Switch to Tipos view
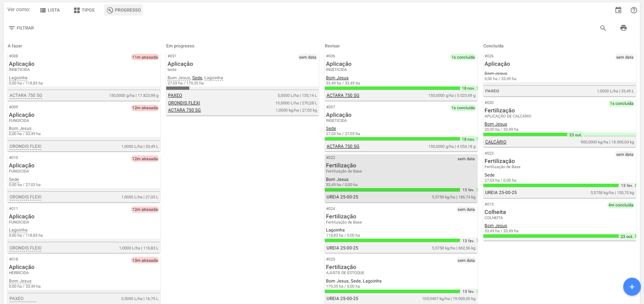The image size is (644, 304). pyautogui.click(x=84, y=10)
